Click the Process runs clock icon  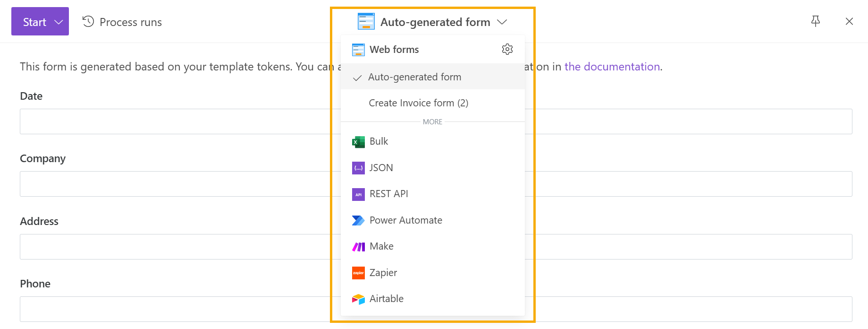click(x=88, y=21)
